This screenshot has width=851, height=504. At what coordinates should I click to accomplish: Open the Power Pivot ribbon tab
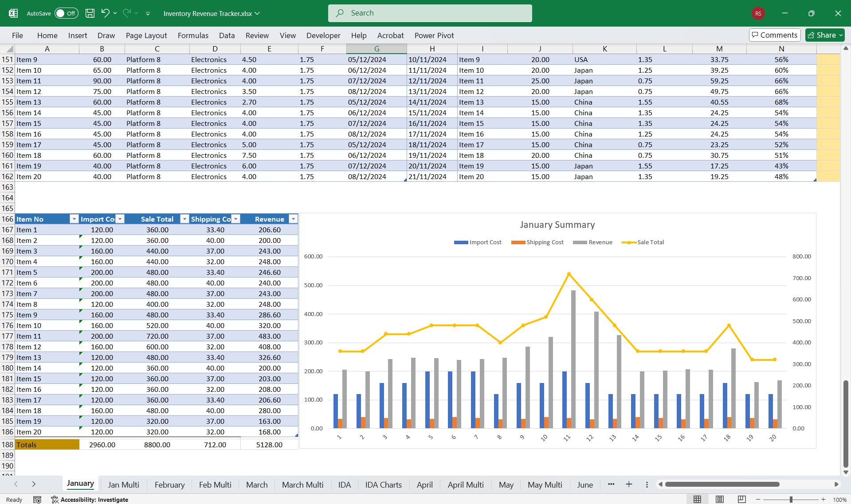[434, 35]
